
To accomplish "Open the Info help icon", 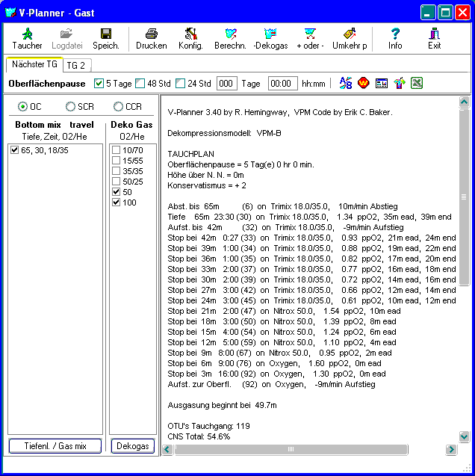I will pos(395,38).
